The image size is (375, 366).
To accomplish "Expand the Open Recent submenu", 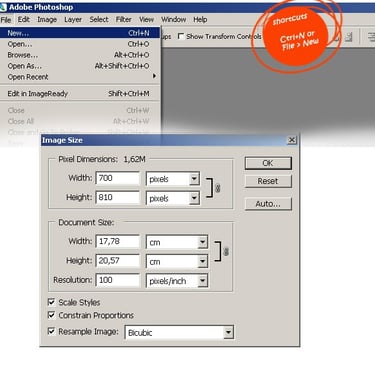I will pyautogui.click(x=80, y=77).
